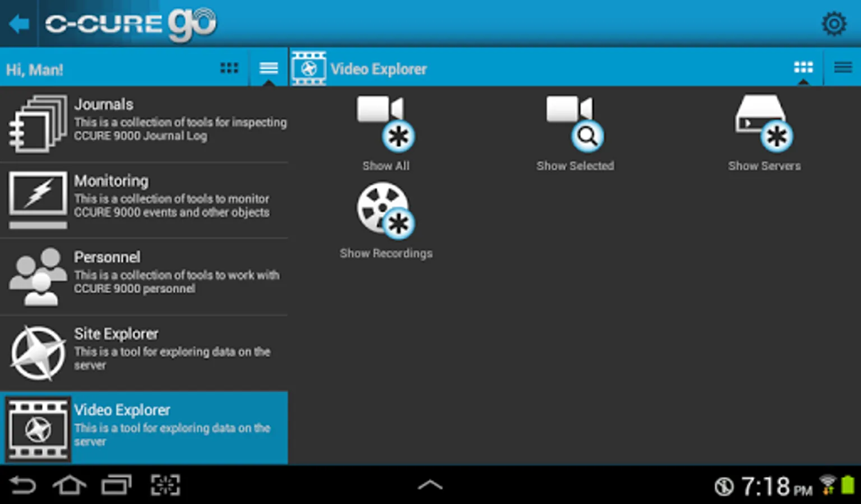Open Show All cameras icon
This screenshot has width=861, height=504.
tap(386, 123)
